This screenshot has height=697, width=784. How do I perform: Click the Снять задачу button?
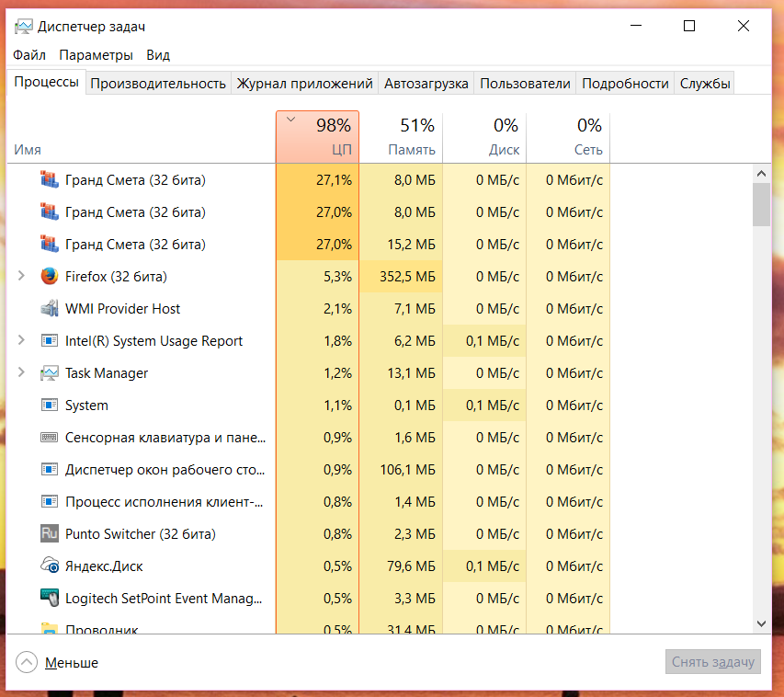tap(713, 662)
